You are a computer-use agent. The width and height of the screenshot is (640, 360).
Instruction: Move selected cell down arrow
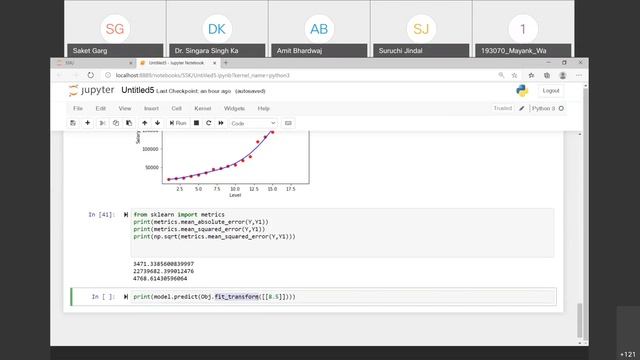click(158, 123)
